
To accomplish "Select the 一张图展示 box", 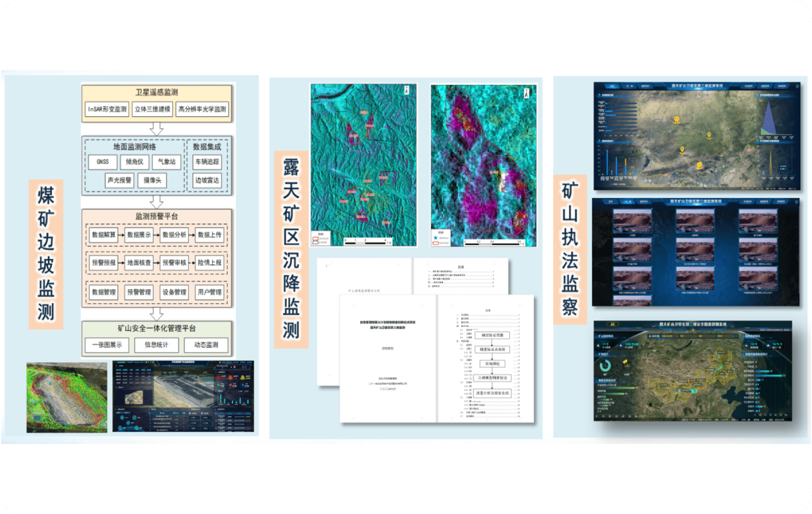I will tap(107, 345).
